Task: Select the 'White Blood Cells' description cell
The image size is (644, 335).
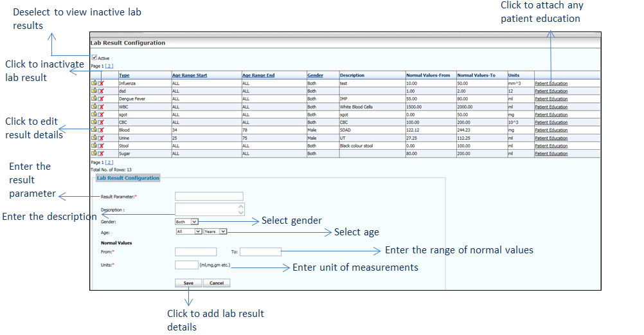Action: pos(356,107)
